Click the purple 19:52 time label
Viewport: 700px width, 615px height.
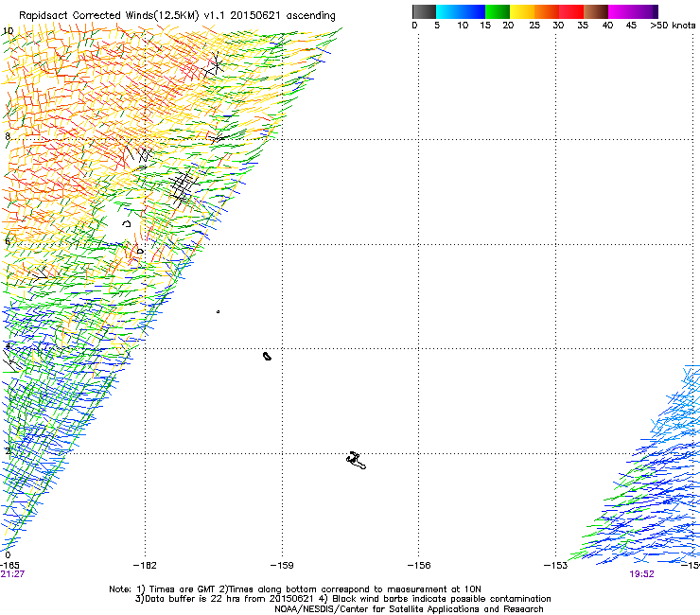pyautogui.click(x=642, y=574)
